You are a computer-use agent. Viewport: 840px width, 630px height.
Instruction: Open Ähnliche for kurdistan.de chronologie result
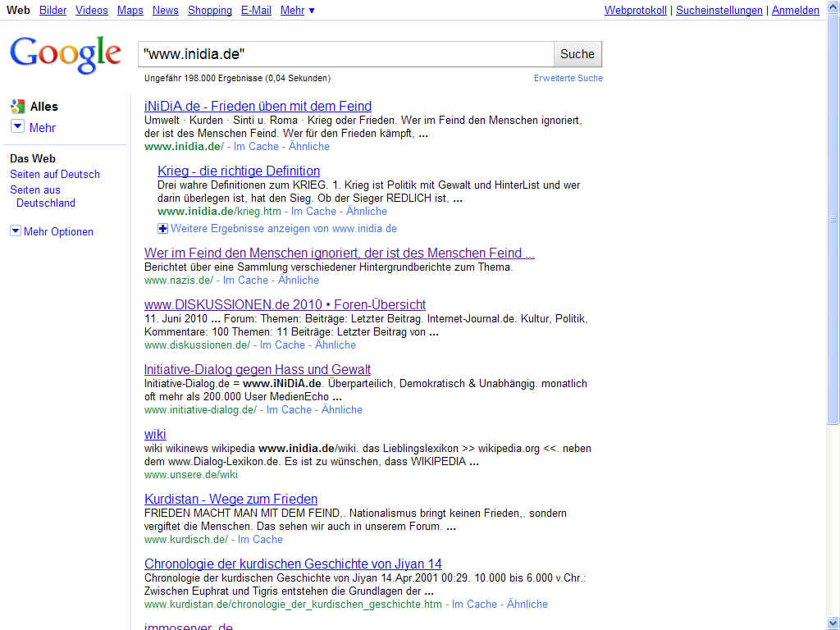coord(527,605)
